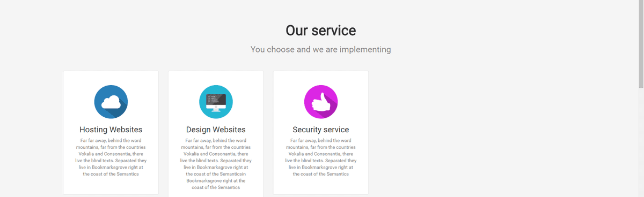This screenshot has width=644, height=197.
Task: Click the magenta thumbs-up icon
Action: coord(321,102)
